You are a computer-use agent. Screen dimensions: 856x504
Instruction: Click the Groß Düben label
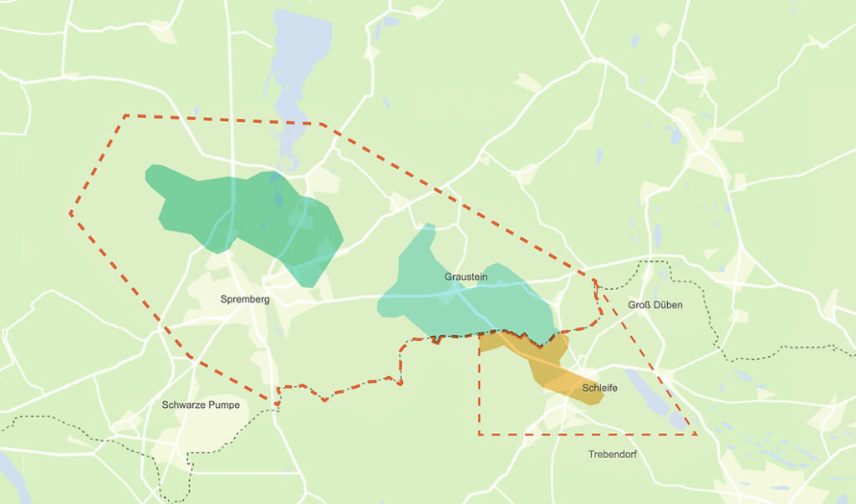point(655,305)
